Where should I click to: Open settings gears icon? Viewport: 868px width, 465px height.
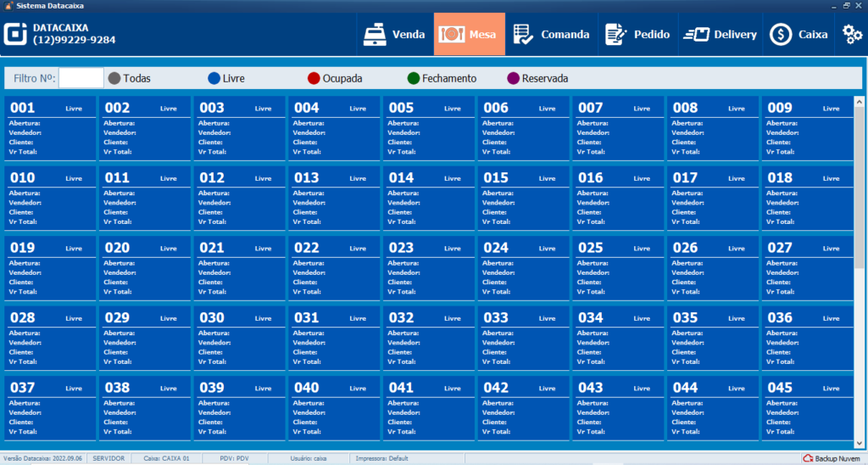(852, 35)
